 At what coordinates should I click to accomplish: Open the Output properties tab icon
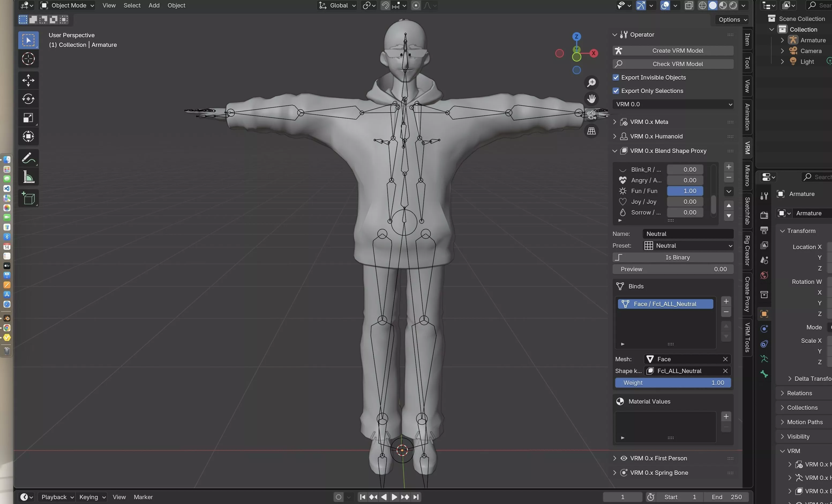pyautogui.click(x=764, y=230)
